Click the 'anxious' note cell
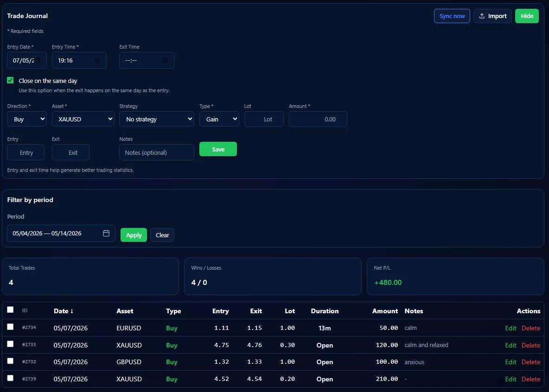Screen dimensions: 549x392 (x=414, y=362)
